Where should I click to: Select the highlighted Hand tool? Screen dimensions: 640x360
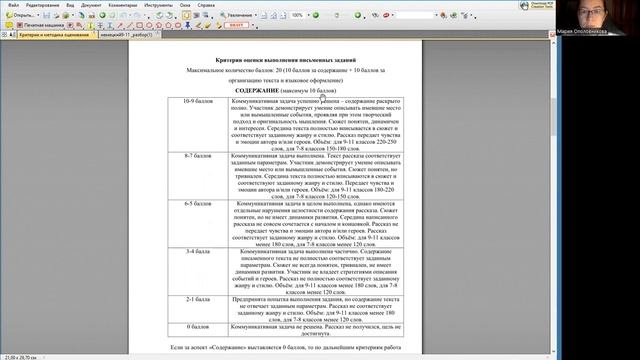[186, 15]
